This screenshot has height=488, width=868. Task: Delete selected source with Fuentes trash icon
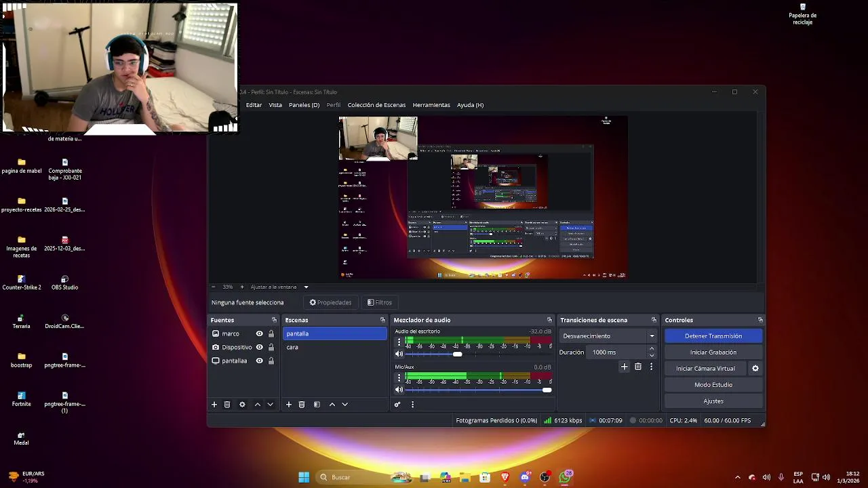click(x=227, y=405)
